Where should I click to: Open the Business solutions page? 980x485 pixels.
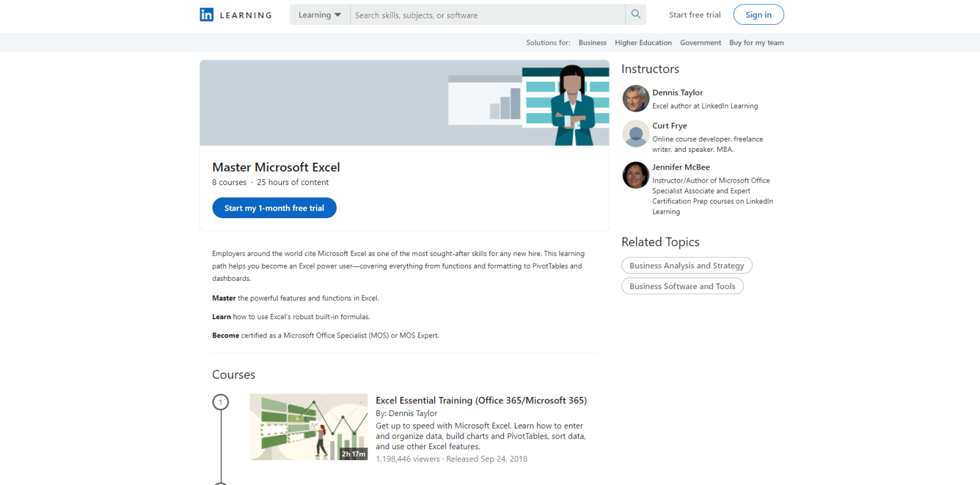(x=592, y=42)
